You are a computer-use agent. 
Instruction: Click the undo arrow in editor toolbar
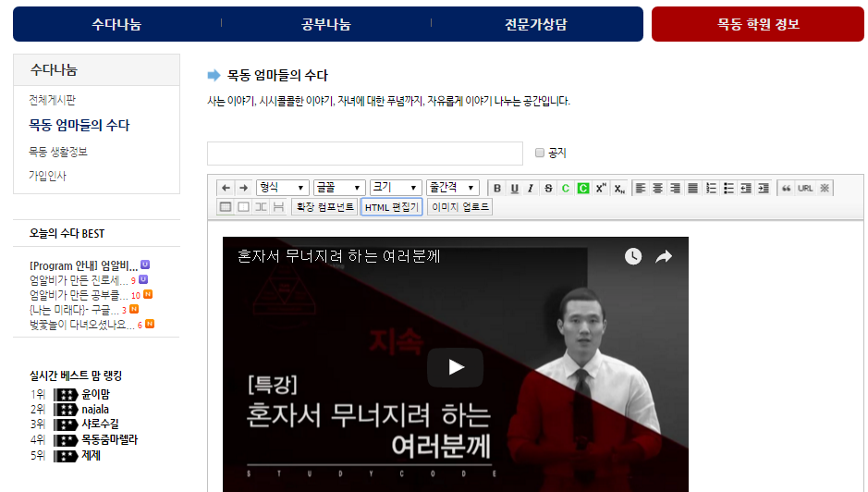click(x=226, y=188)
